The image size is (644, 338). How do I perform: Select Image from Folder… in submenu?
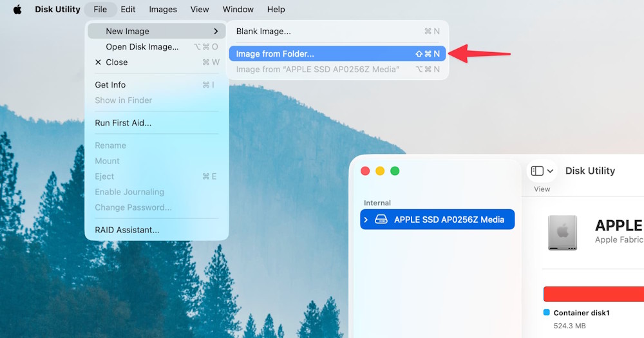337,54
